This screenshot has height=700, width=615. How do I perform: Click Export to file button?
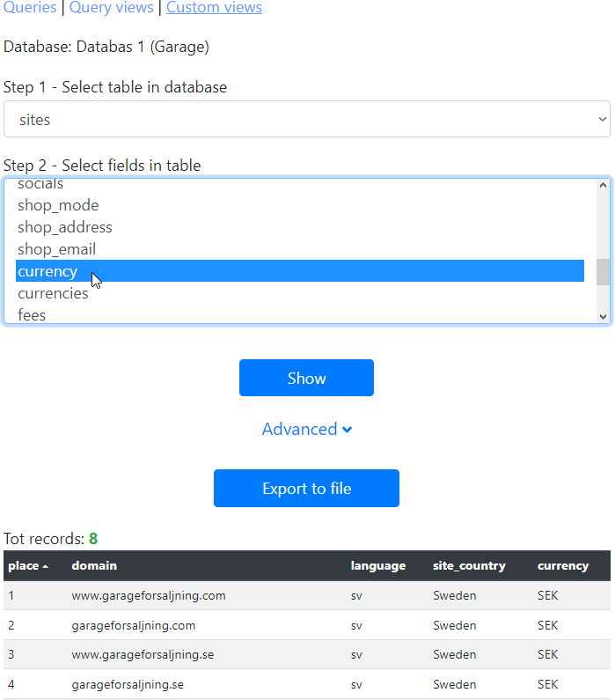coord(306,488)
